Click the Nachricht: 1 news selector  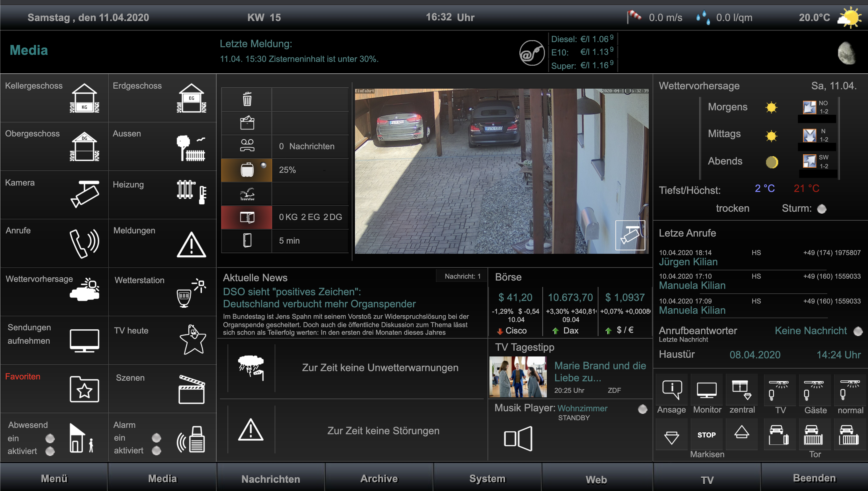[462, 276]
